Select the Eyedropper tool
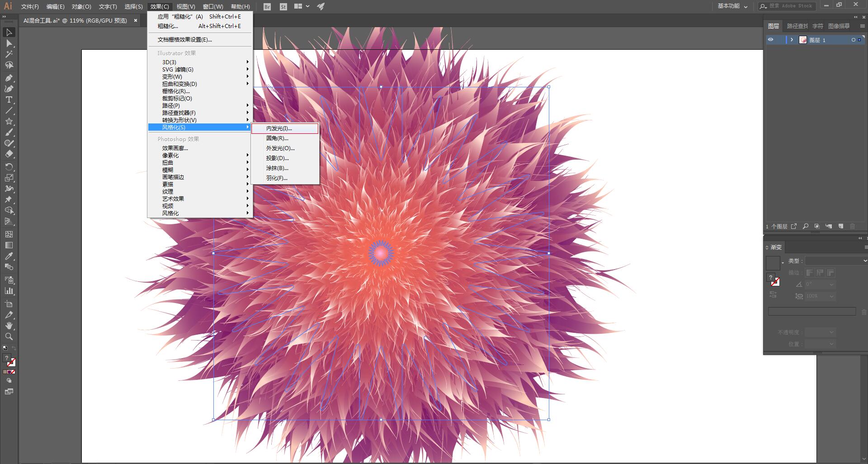This screenshot has height=464, width=868. click(9, 256)
